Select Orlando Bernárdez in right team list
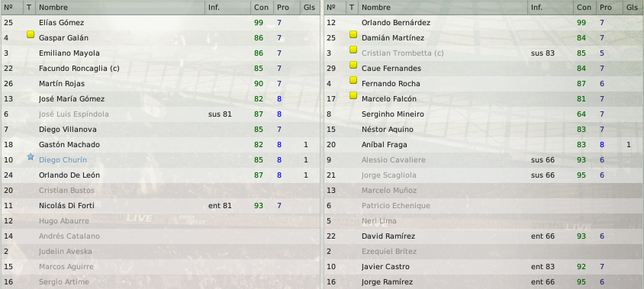Screen dimensions: 644x289 pyautogui.click(x=484, y=23)
